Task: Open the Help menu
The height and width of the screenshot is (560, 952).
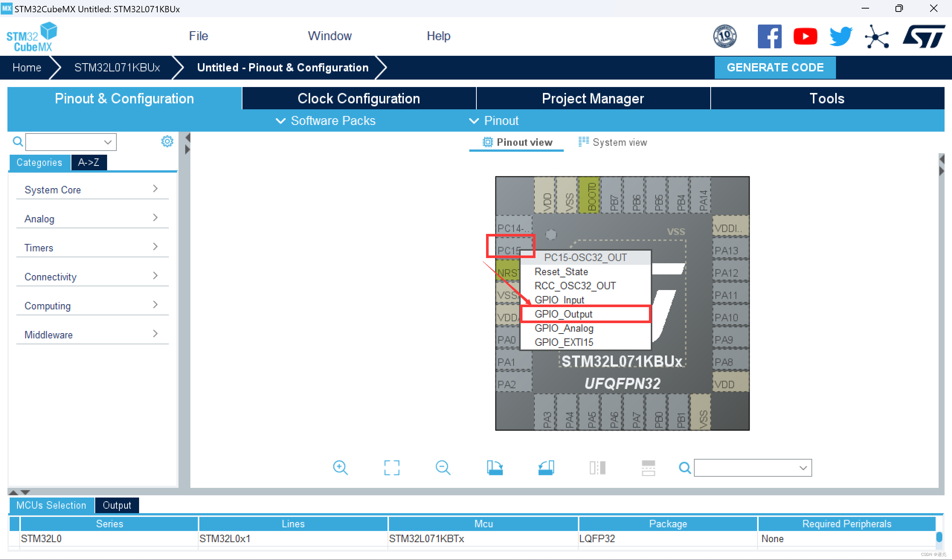Action: [x=438, y=36]
